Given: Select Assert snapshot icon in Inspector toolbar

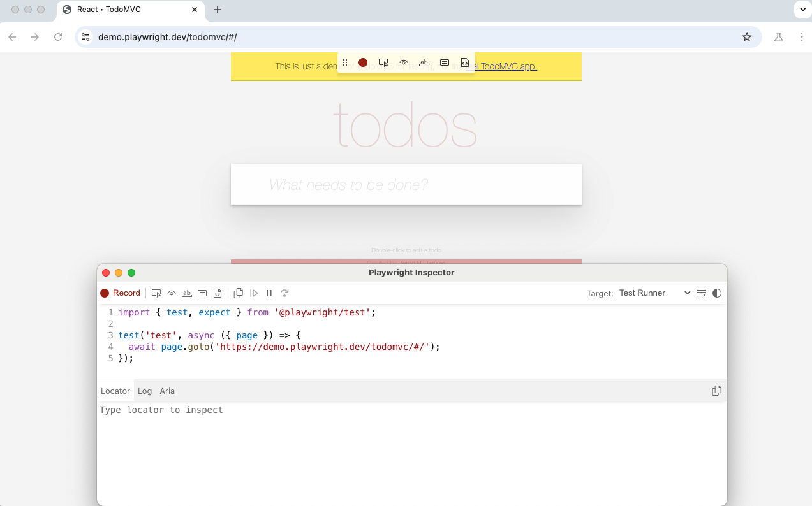Looking at the screenshot, I should pyautogui.click(x=218, y=293).
